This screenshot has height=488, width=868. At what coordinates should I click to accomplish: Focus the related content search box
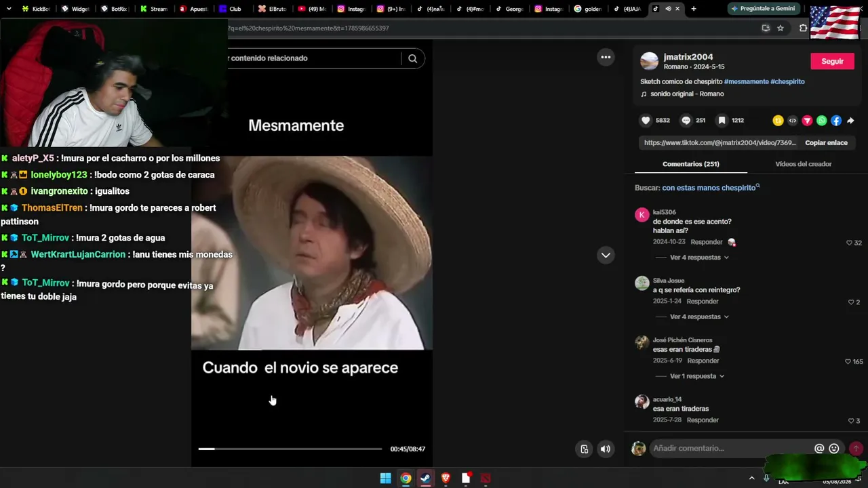[x=313, y=58]
